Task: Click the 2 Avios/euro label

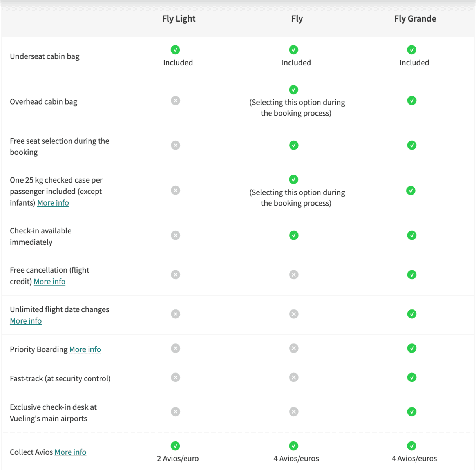Action: [178, 458]
